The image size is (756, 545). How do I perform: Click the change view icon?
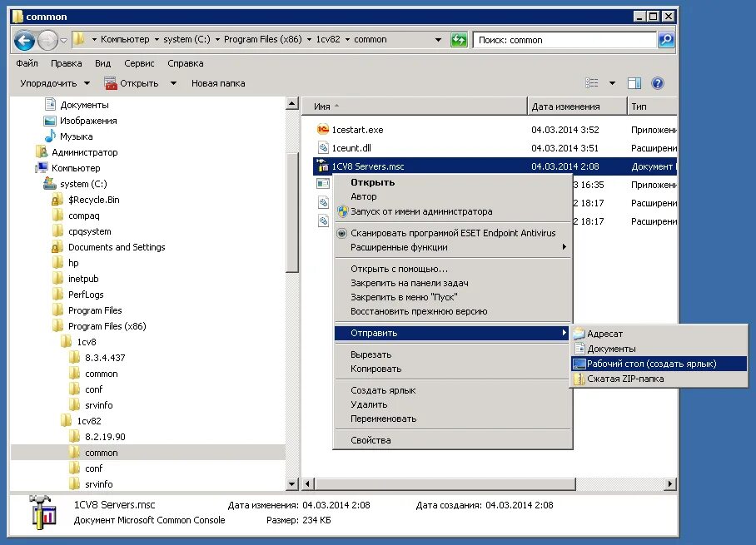592,83
